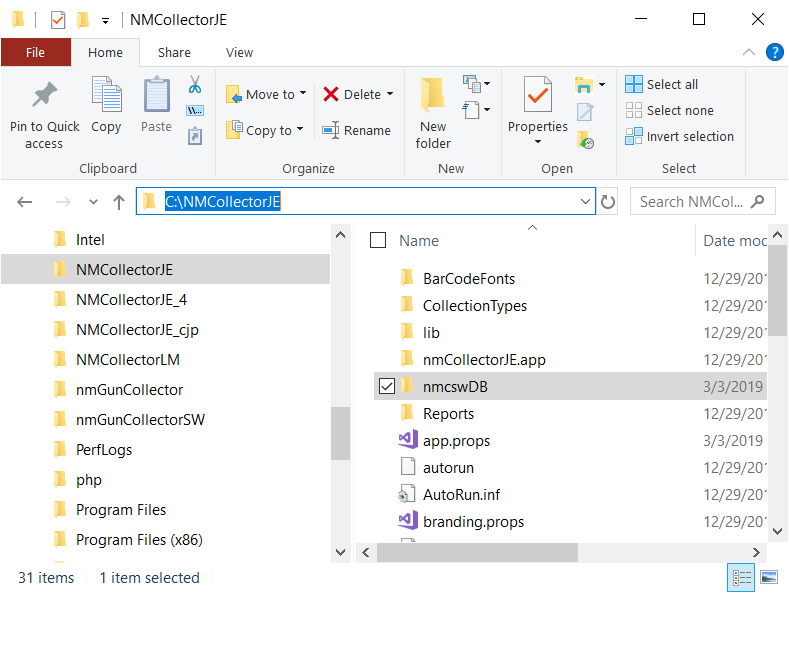Screen dimensions: 789x656
Task: Open the Open-button dropdown arrow
Action: click(x=602, y=85)
